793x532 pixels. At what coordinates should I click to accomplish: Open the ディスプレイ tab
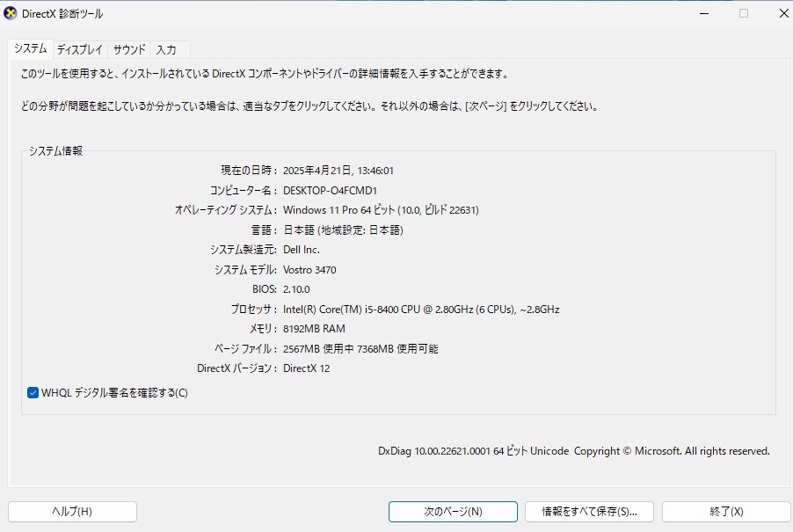tap(80, 49)
